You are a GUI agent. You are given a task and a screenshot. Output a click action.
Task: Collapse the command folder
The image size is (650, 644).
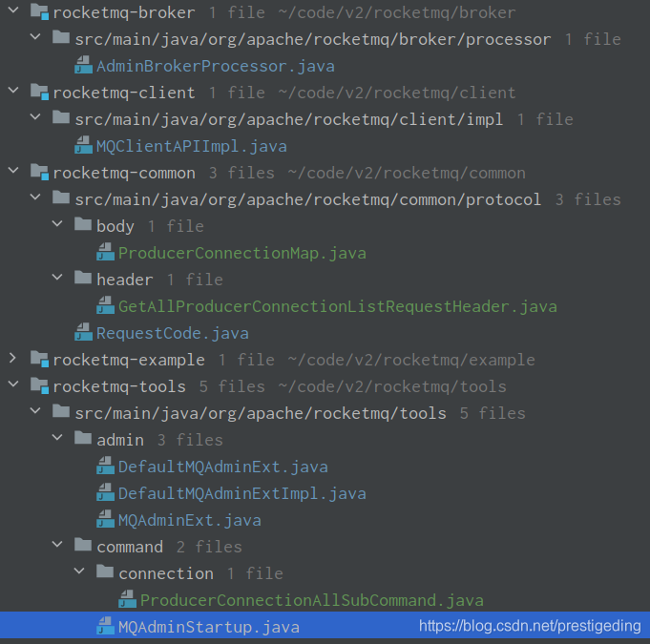[x=57, y=544]
